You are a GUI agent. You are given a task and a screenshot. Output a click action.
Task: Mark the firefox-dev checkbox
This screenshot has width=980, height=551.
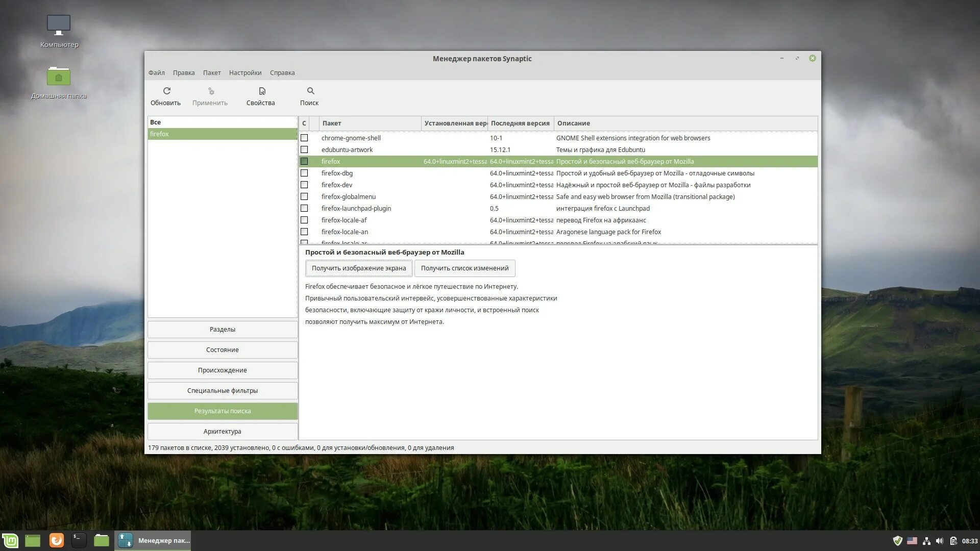(304, 185)
